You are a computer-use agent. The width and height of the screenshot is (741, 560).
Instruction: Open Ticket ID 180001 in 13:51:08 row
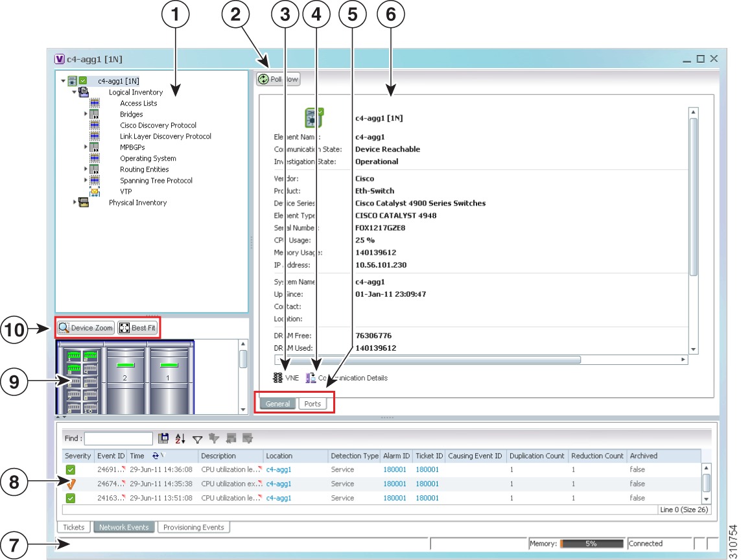coord(427,498)
